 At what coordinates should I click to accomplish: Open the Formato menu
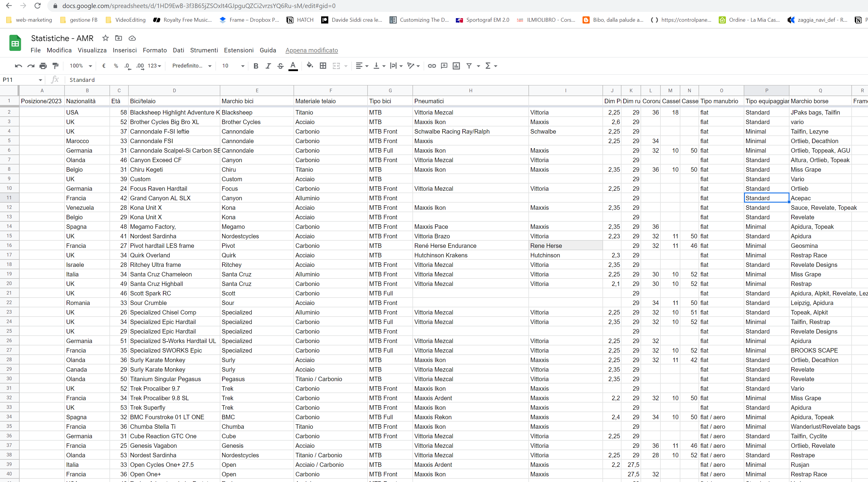(155, 50)
